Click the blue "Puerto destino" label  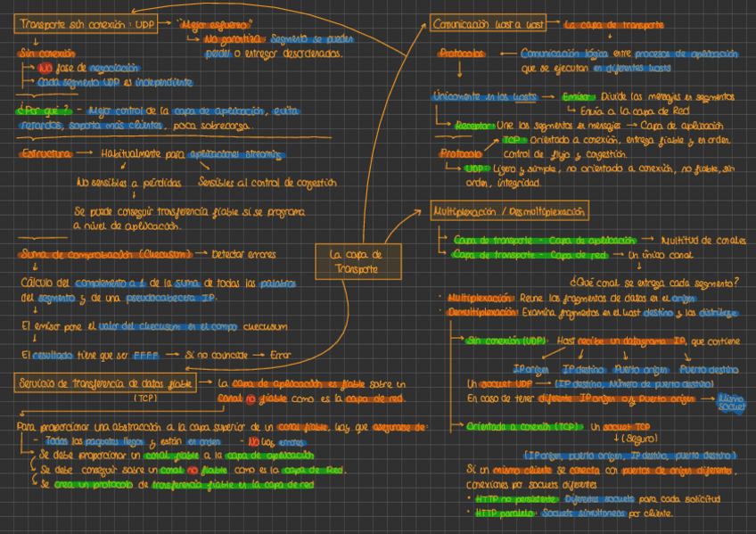click(708, 370)
